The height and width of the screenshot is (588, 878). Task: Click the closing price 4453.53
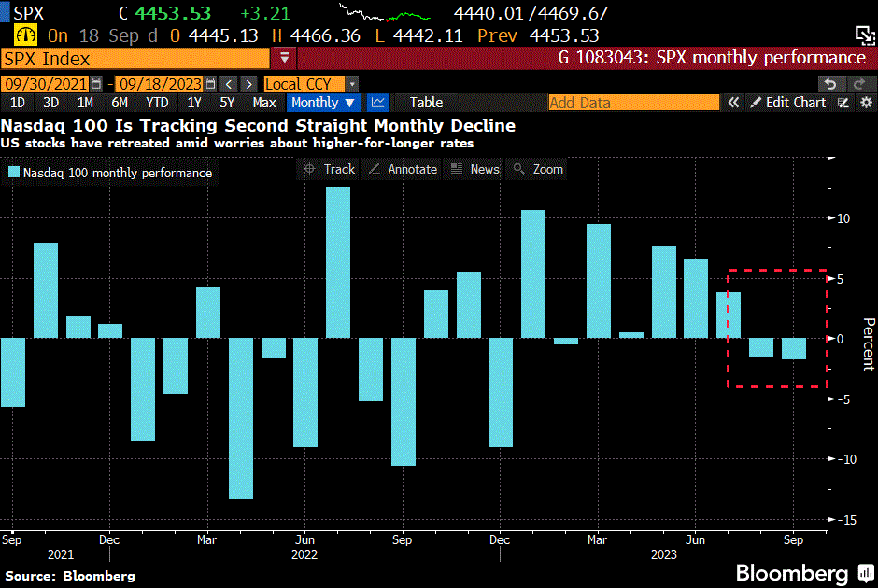pos(173,13)
